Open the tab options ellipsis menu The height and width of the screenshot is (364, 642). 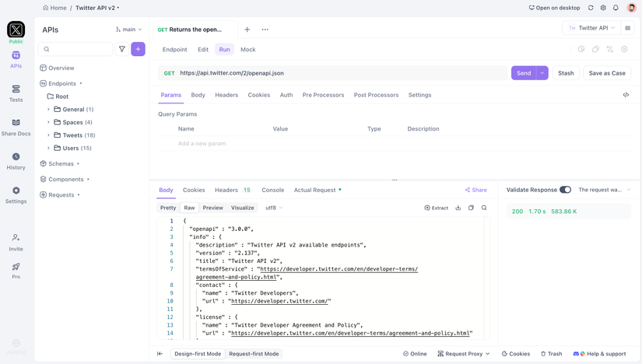tap(265, 30)
